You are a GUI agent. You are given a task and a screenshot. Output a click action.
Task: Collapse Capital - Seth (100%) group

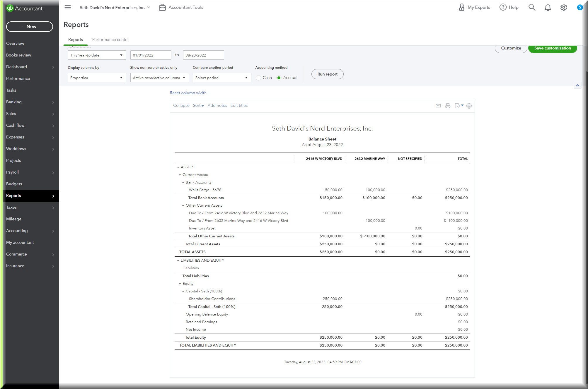pos(183,291)
